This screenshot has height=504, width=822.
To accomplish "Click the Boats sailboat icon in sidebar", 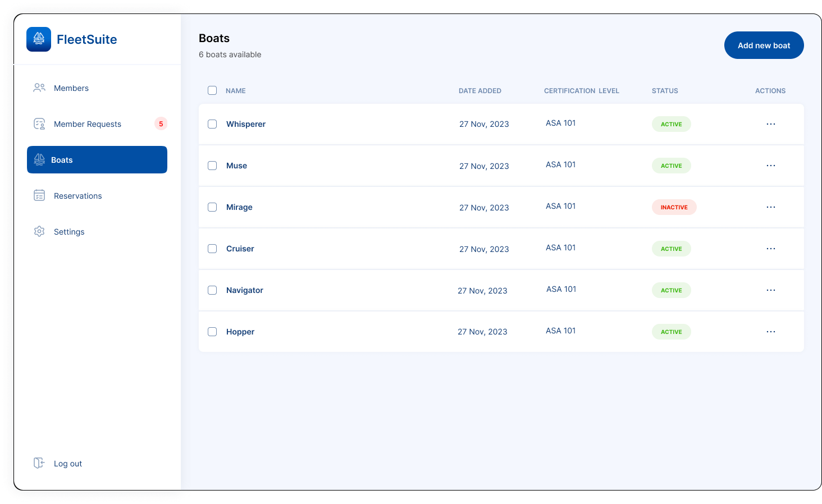I will coord(39,159).
